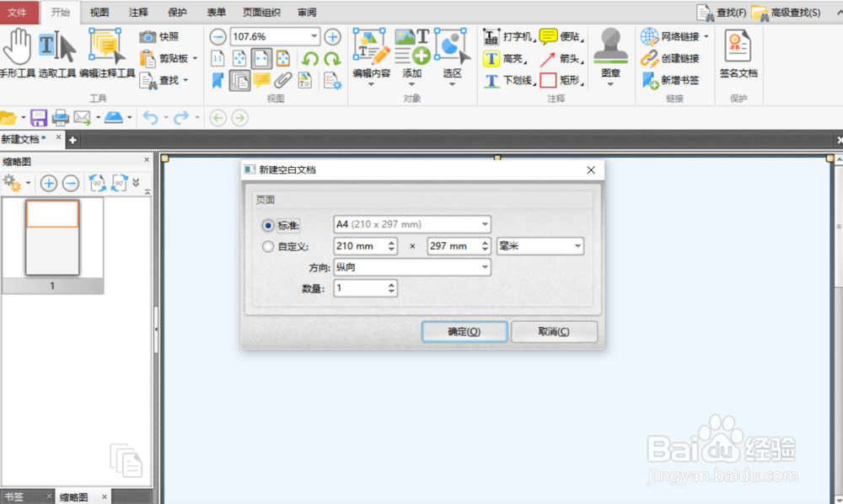Switch to the Page Organize (页面组织) tab
This screenshot has width=843, height=504.
click(261, 13)
